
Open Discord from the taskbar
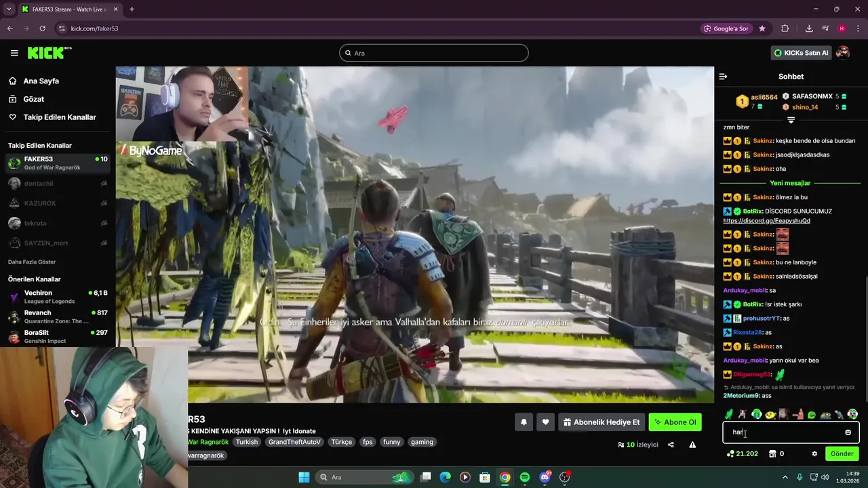(545, 477)
